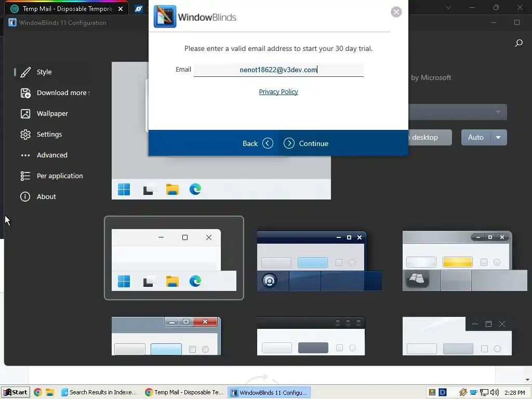The image size is (532, 399).
Task: Go to the Wallpaper section
Action: click(x=52, y=114)
